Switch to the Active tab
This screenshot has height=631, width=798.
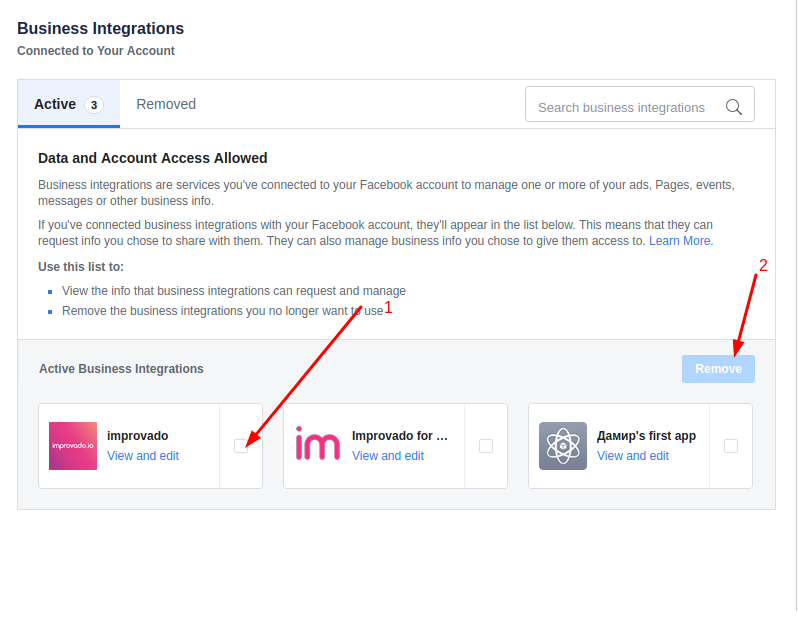69,104
